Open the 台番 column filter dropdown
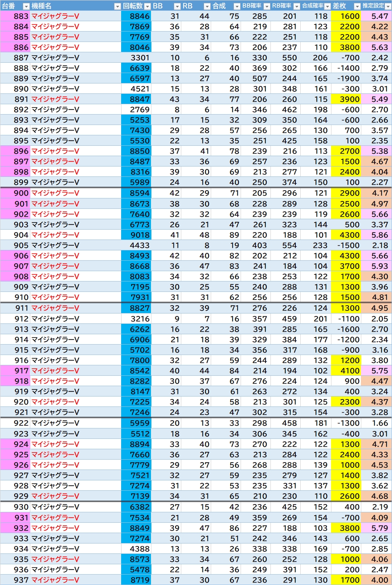Image resolution: width=392 pixels, height=585 pixels. coord(26,6)
